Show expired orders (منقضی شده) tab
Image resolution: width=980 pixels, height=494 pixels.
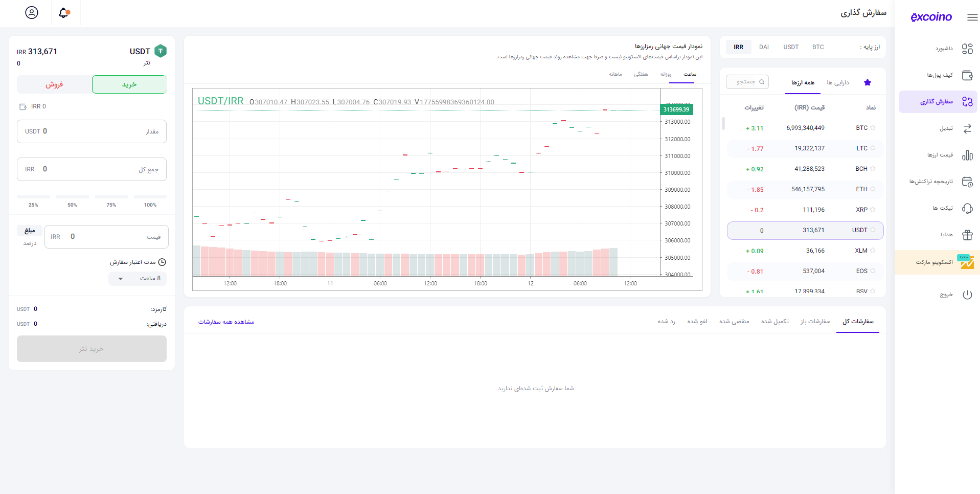[x=734, y=322]
